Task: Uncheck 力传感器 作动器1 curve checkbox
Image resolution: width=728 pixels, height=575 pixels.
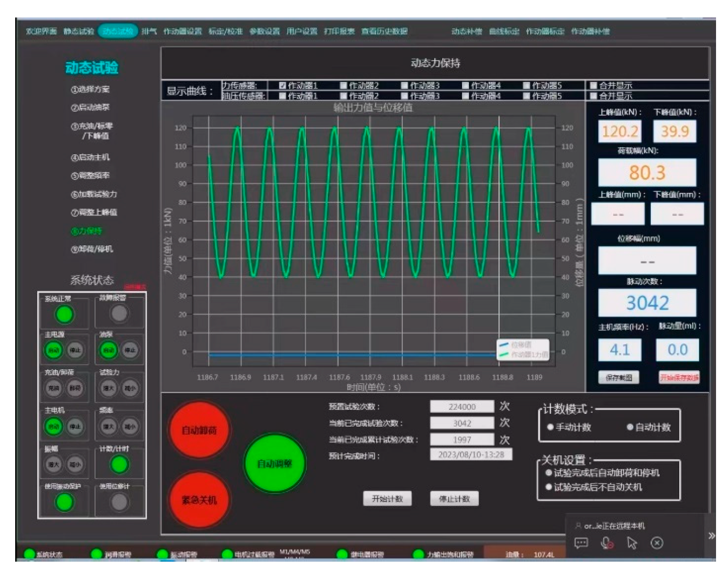Action: [283, 86]
